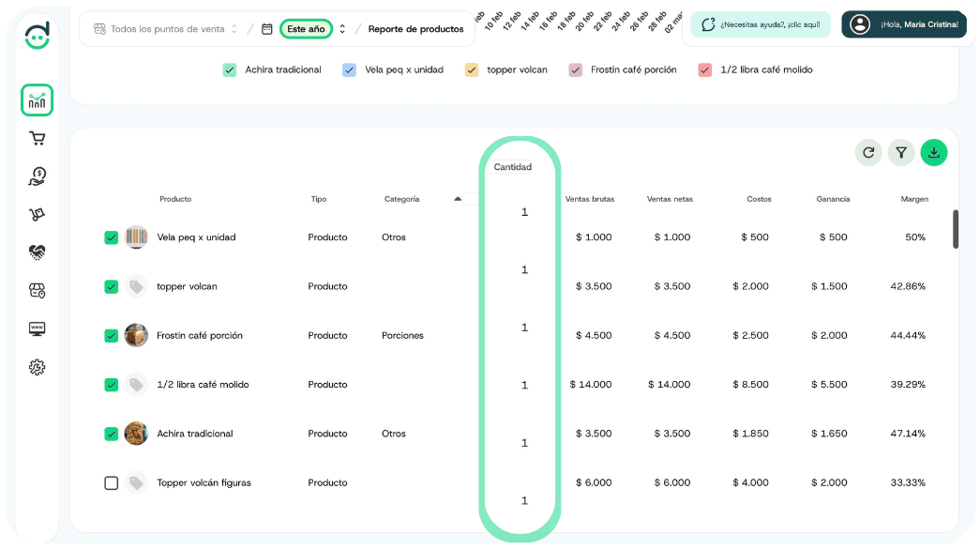Open the handshake sidebar icon
The height and width of the screenshot is (550, 980).
click(37, 252)
